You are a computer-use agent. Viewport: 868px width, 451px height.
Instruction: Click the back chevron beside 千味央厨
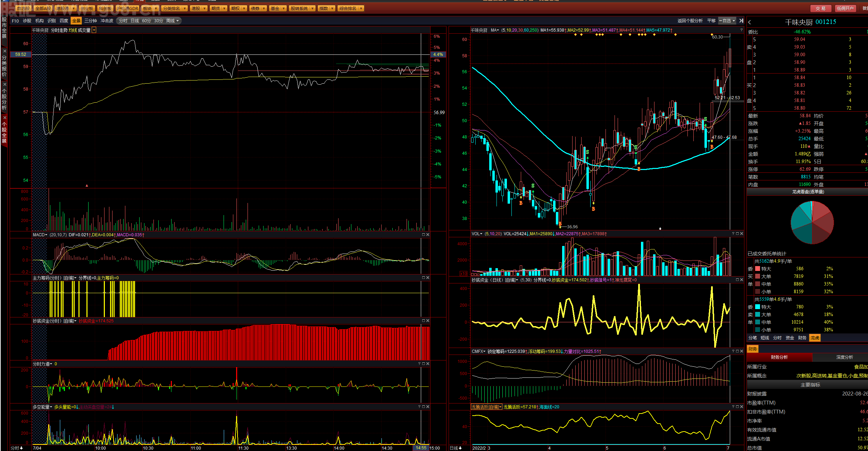pyautogui.click(x=750, y=22)
